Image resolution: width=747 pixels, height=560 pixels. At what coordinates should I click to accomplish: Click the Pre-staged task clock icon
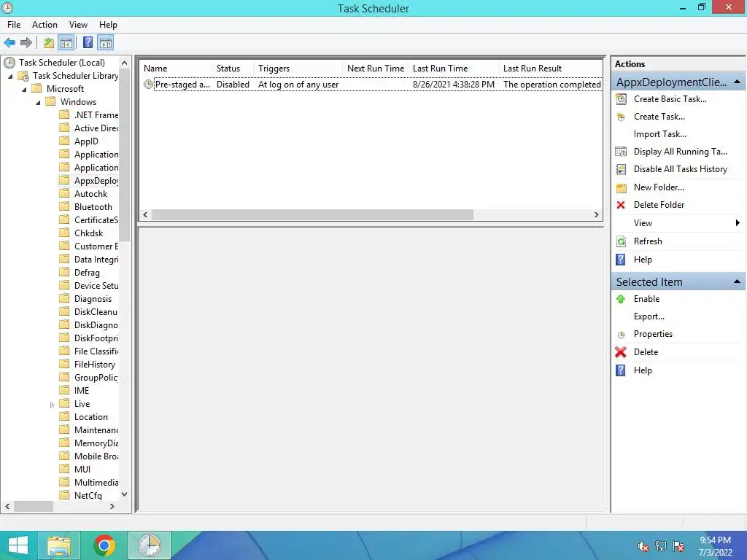coord(148,85)
